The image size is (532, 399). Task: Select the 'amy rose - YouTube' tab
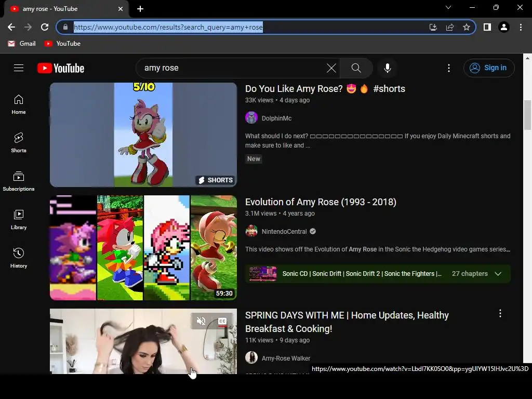click(66, 9)
